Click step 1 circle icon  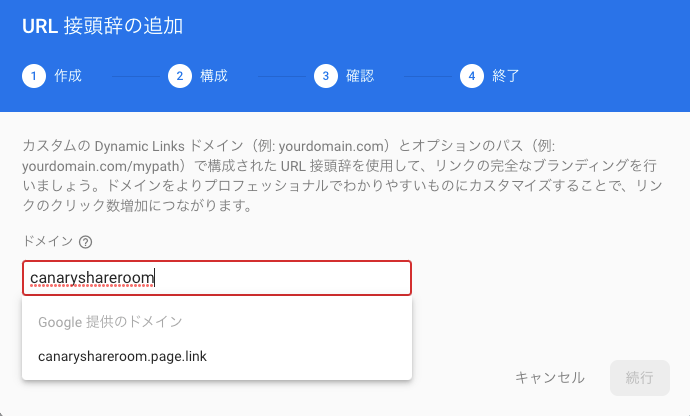tap(34, 76)
